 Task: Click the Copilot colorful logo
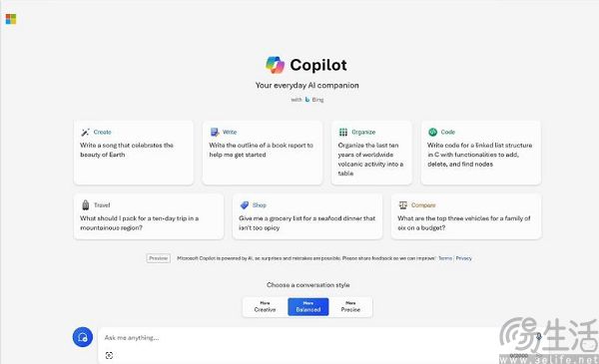pyautogui.click(x=276, y=65)
